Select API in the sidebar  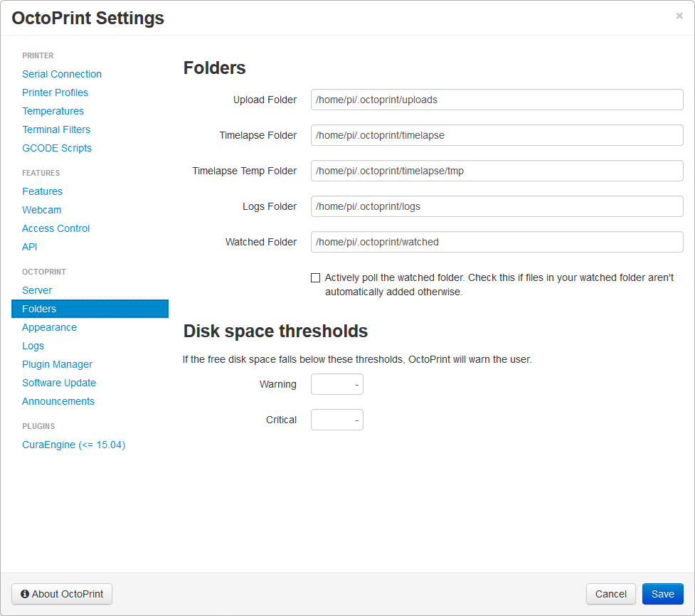(30, 247)
